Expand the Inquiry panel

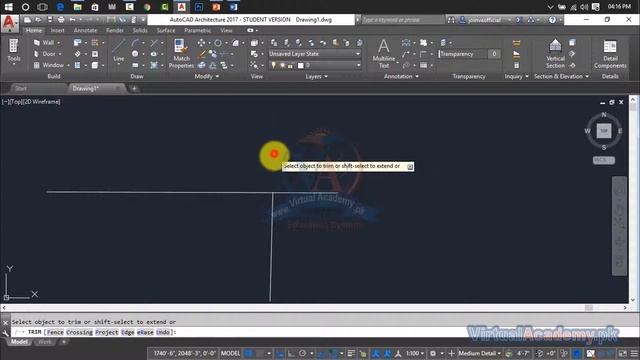tap(516, 76)
